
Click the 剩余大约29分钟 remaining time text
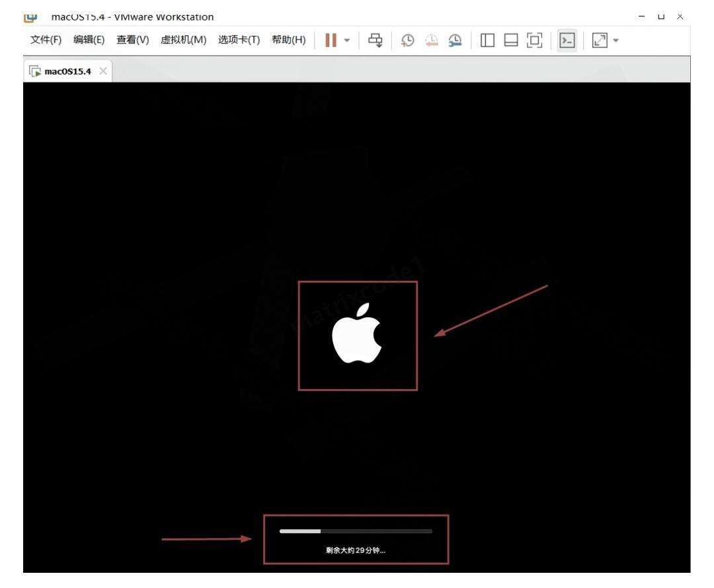point(356,550)
